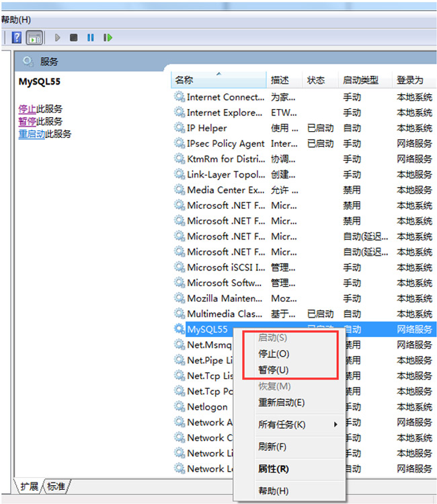Screen dimensions: 437x504
Task: Click gear icon of Microsoft Softw... service
Action: (x=179, y=283)
